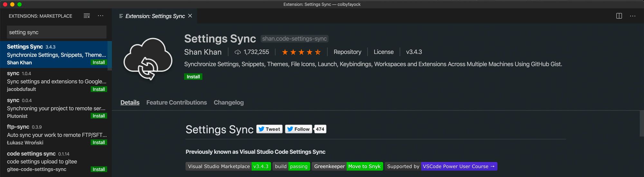The image size is (644, 177).
Task: Open the Greenkeeper Move to Snyk badge
Action: tap(347, 166)
